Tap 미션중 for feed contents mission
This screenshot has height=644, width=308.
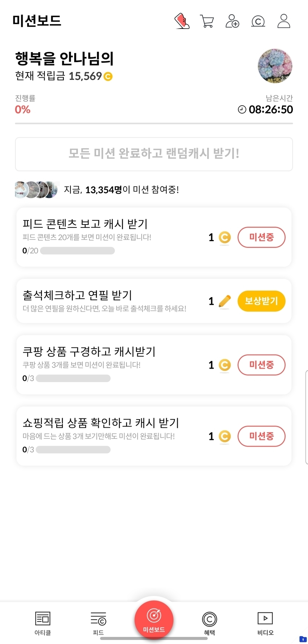pyautogui.click(x=261, y=237)
